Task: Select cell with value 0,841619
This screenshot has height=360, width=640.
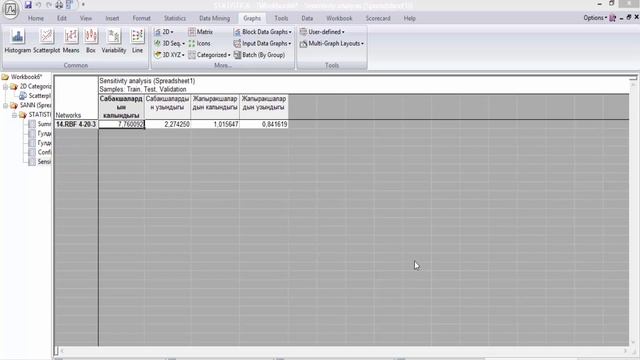Action: pos(264,124)
